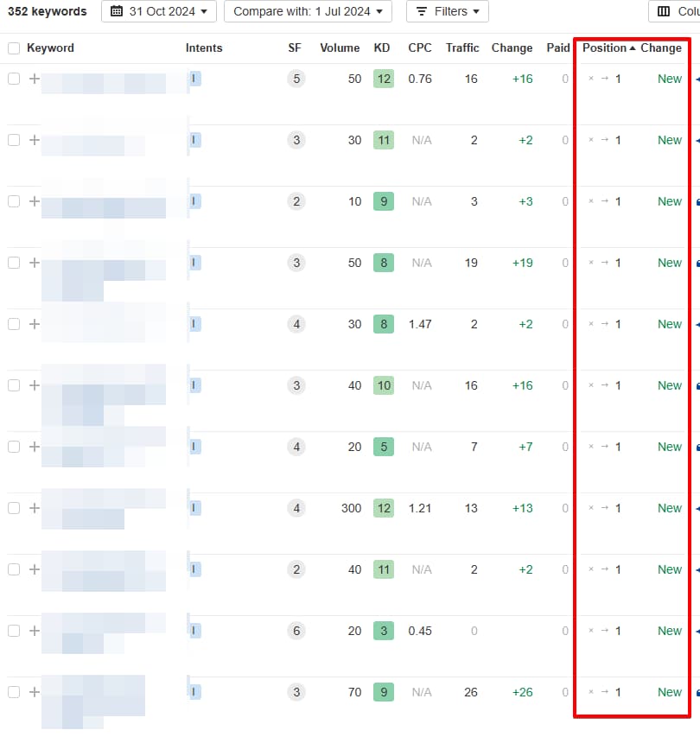The image size is (700, 737).
Task: Click the green KD badge on the 300-volume keyword
Action: coord(383,508)
